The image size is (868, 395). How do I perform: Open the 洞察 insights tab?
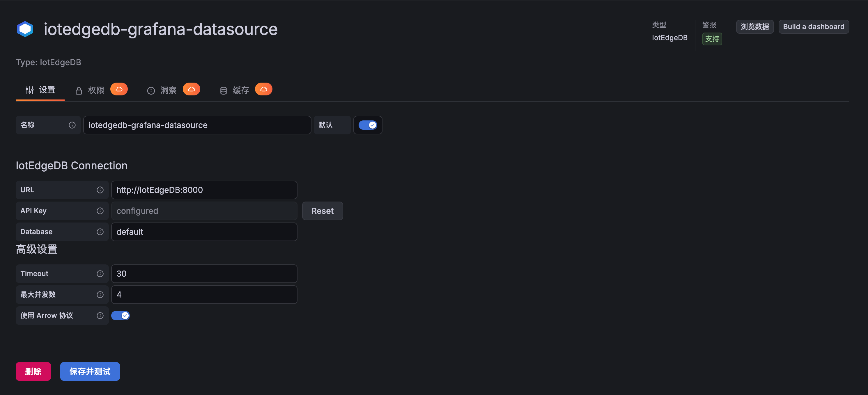(x=173, y=90)
